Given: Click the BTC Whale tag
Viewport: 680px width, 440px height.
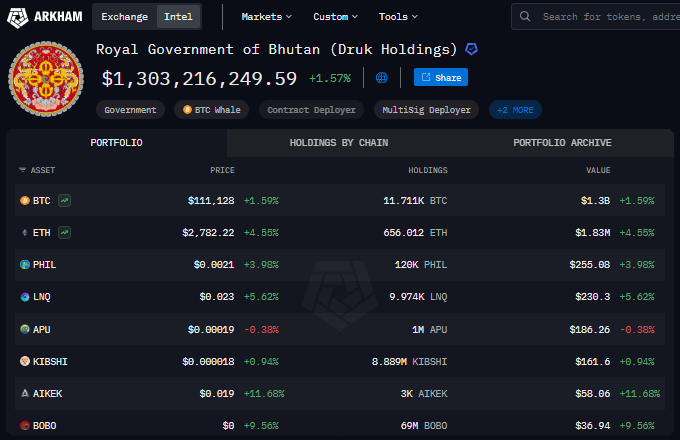Looking at the screenshot, I should click(212, 110).
